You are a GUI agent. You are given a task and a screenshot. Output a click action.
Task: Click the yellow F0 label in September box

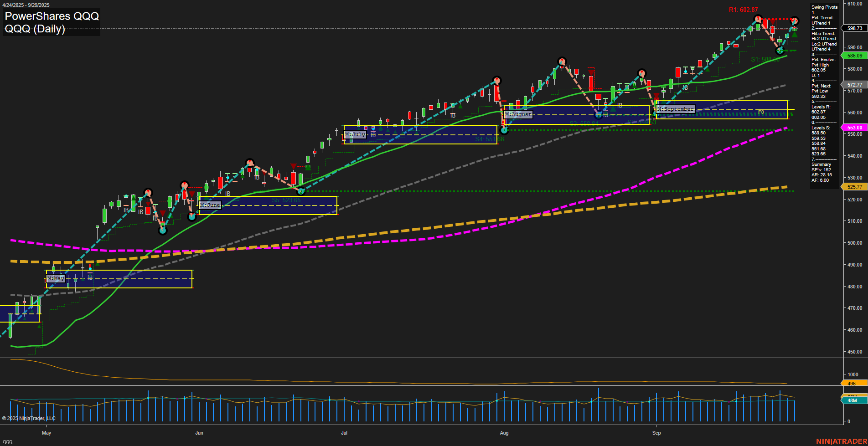[x=760, y=113]
